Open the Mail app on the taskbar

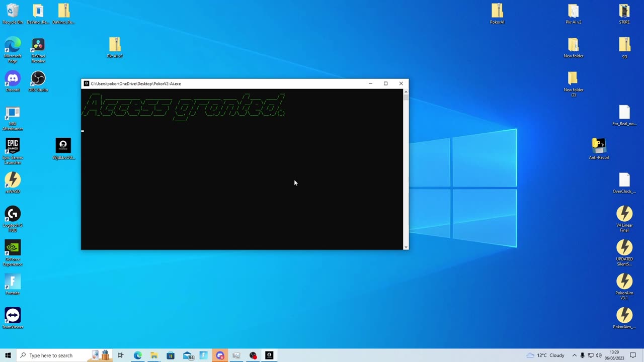(x=188, y=355)
